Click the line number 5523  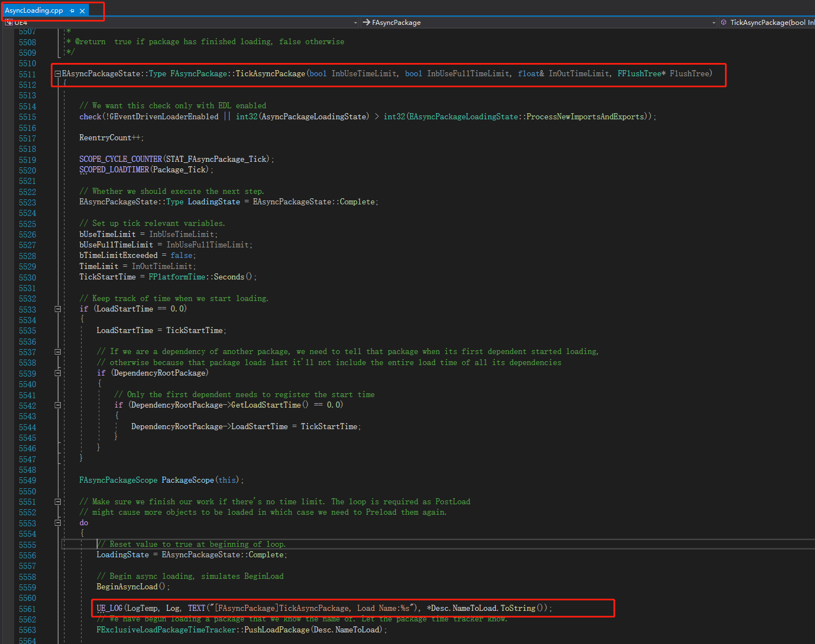(x=27, y=203)
